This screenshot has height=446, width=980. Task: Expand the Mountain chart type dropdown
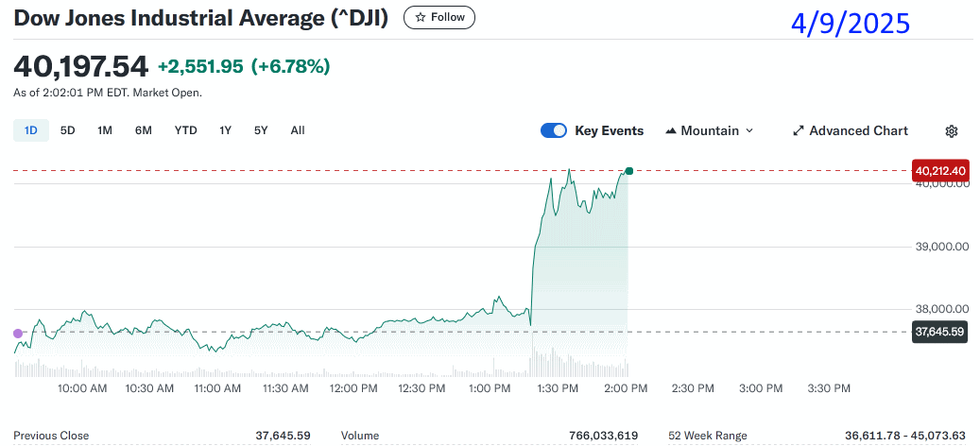tap(749, 131)
